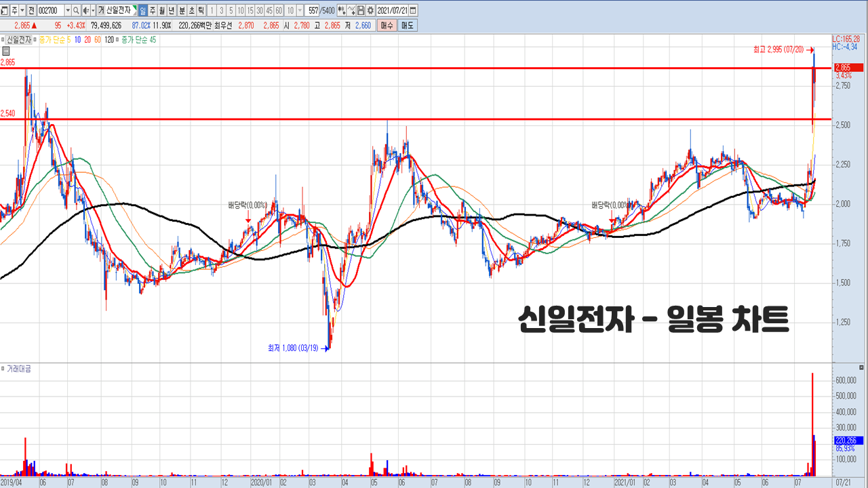Select the 초 second chart period
868x488 pixels.
pos(191,10)
